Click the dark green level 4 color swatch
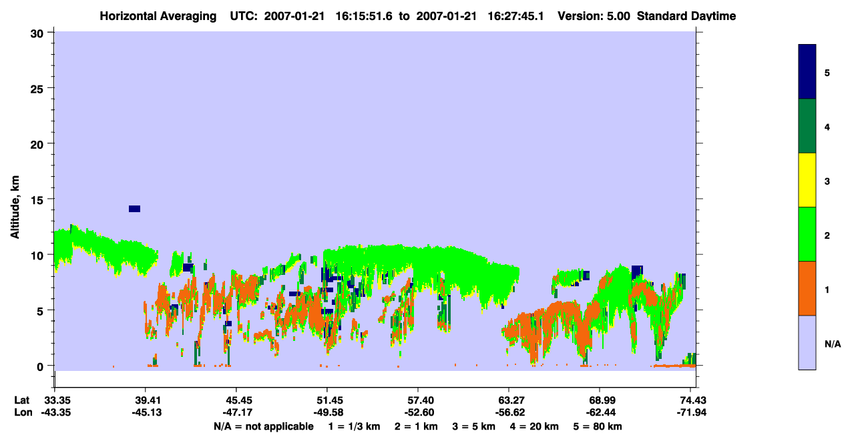Viewport: 868px width, 445px height. tap(807, 126)
